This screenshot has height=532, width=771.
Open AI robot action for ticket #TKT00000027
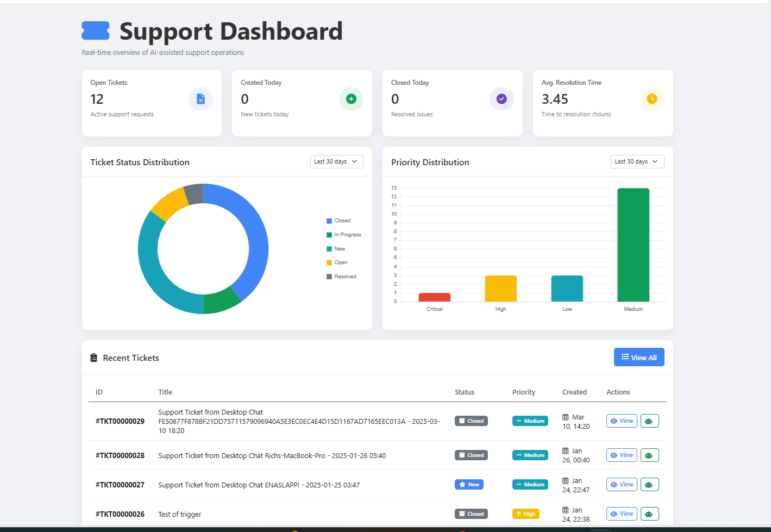649,485
